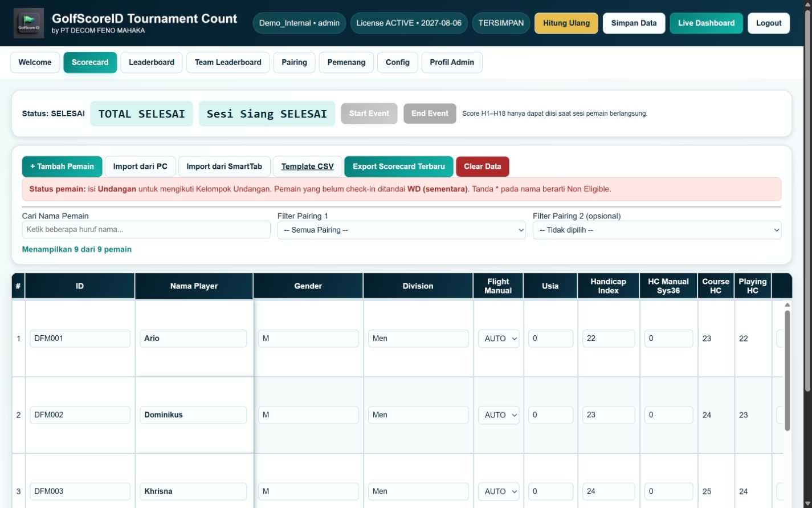Screen dimensions: 812x508
Task: Click the Nama Player field Ario
Action: 193,338
